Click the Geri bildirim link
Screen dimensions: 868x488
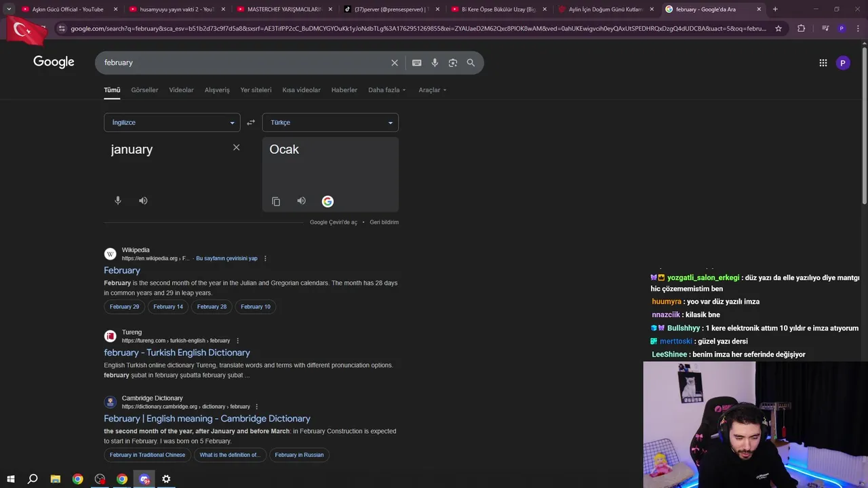tap(384, 222)
